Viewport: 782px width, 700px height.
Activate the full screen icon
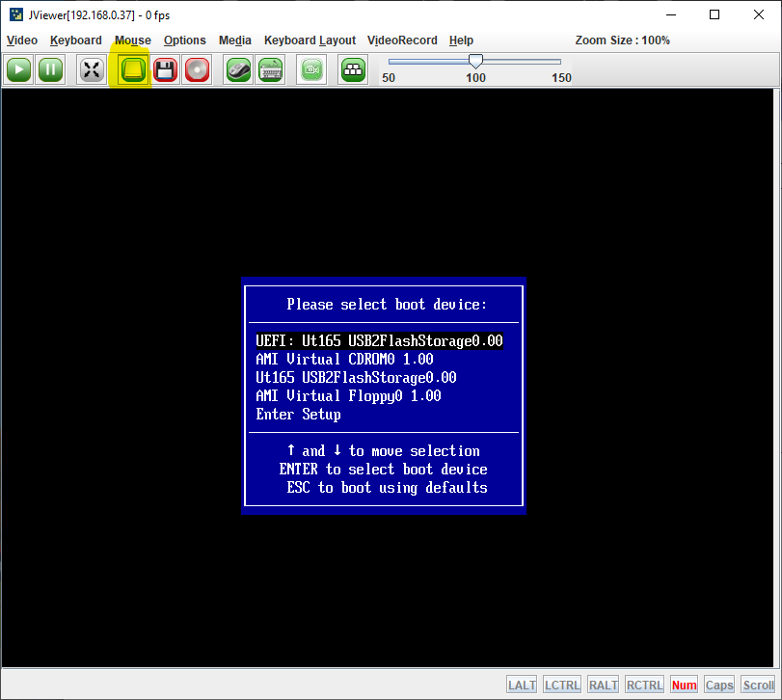pyautogui.click(x=91, y=69)
